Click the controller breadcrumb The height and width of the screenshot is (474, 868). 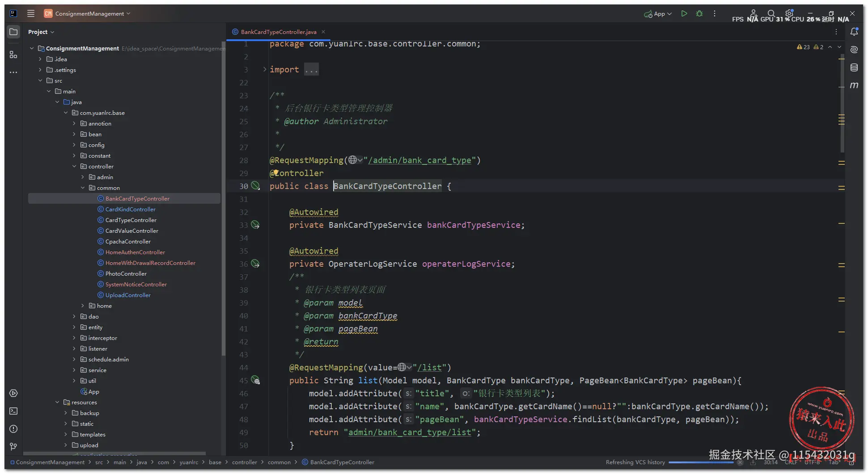coord(245,462)
